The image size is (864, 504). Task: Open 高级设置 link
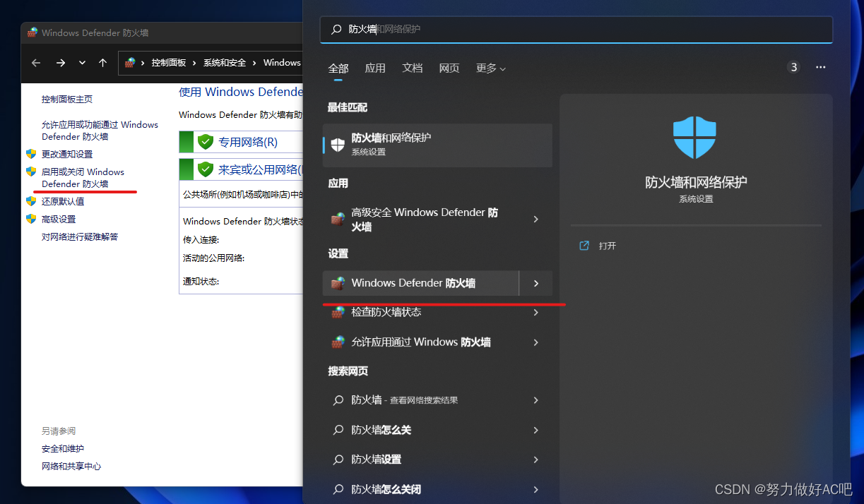59,219
